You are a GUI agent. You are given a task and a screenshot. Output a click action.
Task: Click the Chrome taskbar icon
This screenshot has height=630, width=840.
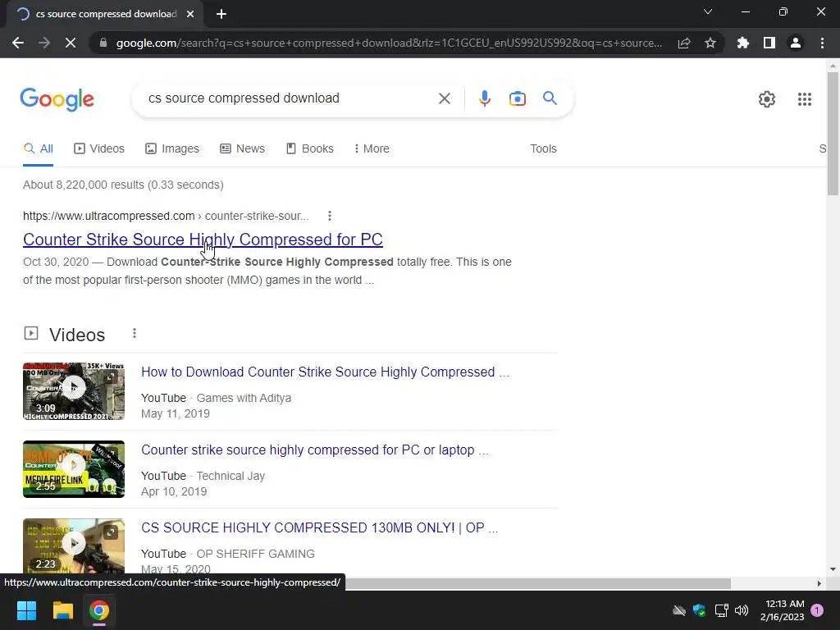coord(99,610)
